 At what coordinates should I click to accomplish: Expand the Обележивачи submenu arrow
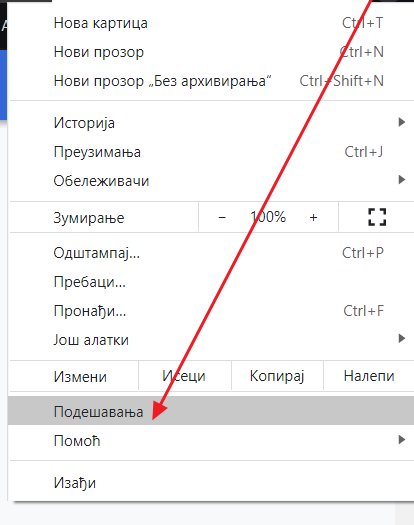[402, 180]
